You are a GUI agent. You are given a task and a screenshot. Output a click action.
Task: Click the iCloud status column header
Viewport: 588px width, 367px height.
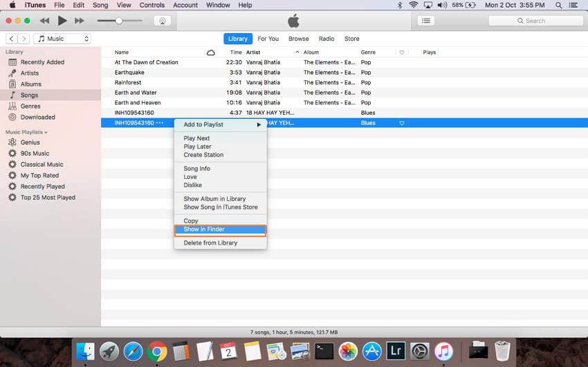211,53
